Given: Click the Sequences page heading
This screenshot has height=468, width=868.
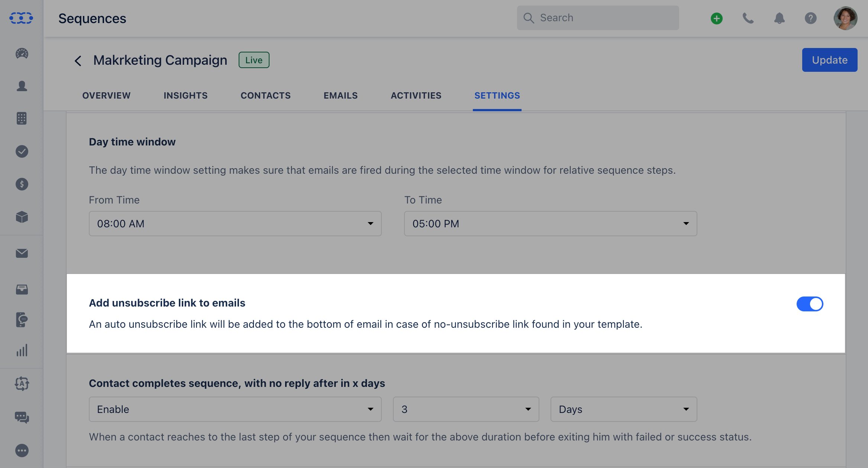Looking at the screenshot, I should coord(92,18).
